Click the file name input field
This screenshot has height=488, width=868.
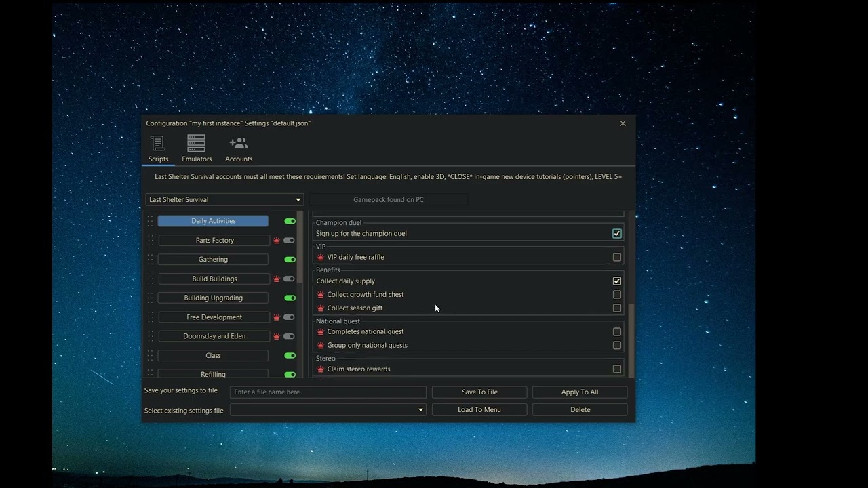(328, 392)
